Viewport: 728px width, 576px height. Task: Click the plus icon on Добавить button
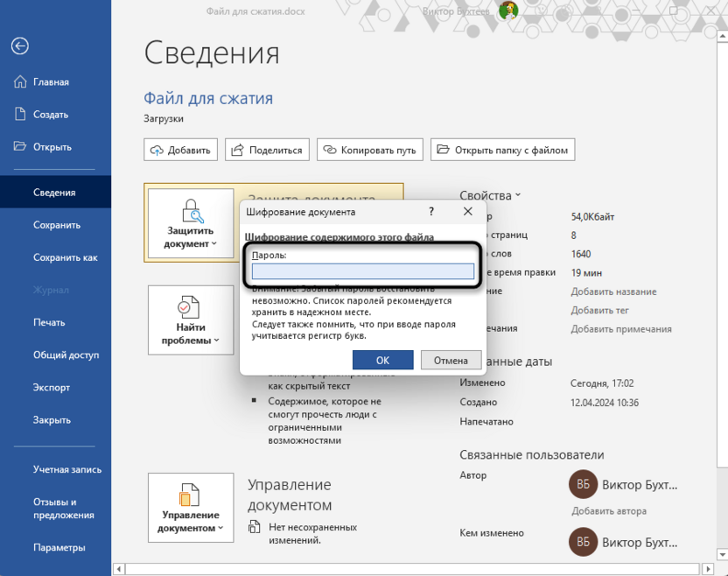point(157,149)
